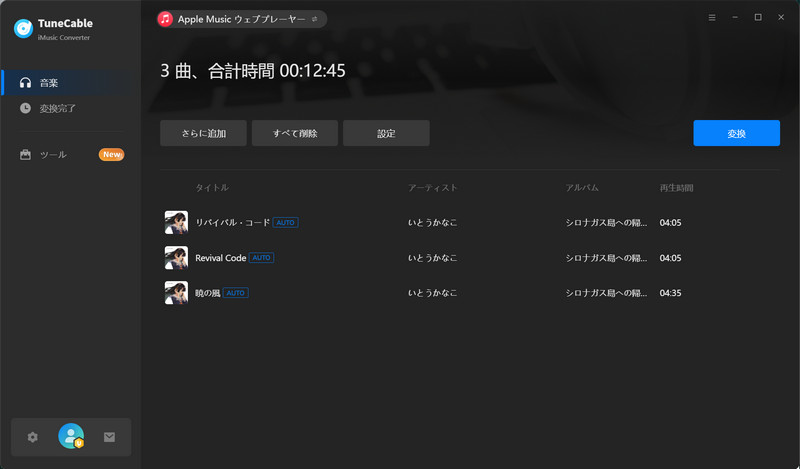
Task: Click the toolbox icon beside ツール
Action: [x=26, y=155]
